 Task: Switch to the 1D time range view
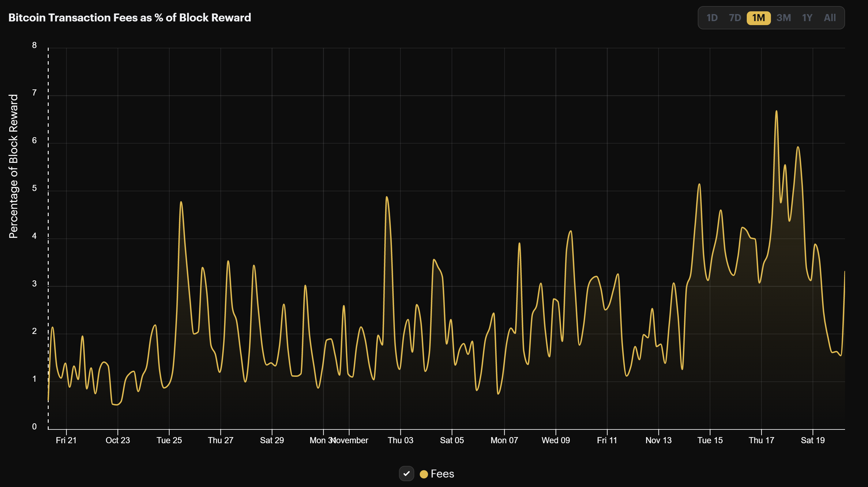712,17
